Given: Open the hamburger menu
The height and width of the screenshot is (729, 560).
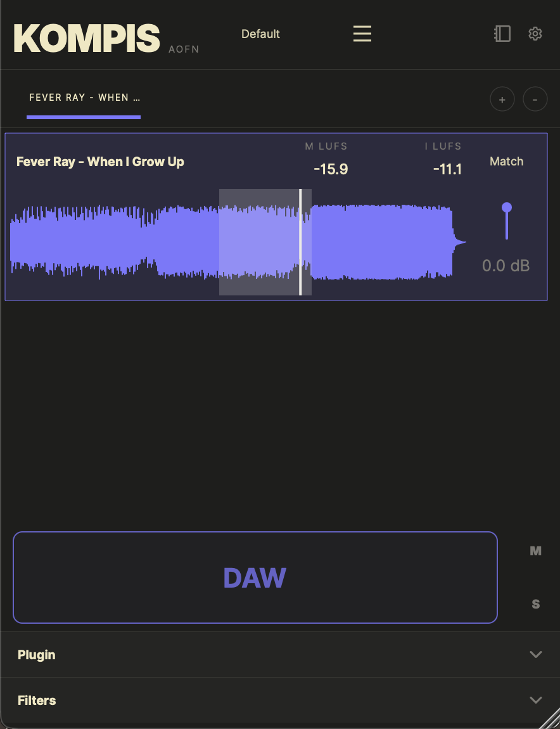Looking at the screenshot, I should (362, 34).
